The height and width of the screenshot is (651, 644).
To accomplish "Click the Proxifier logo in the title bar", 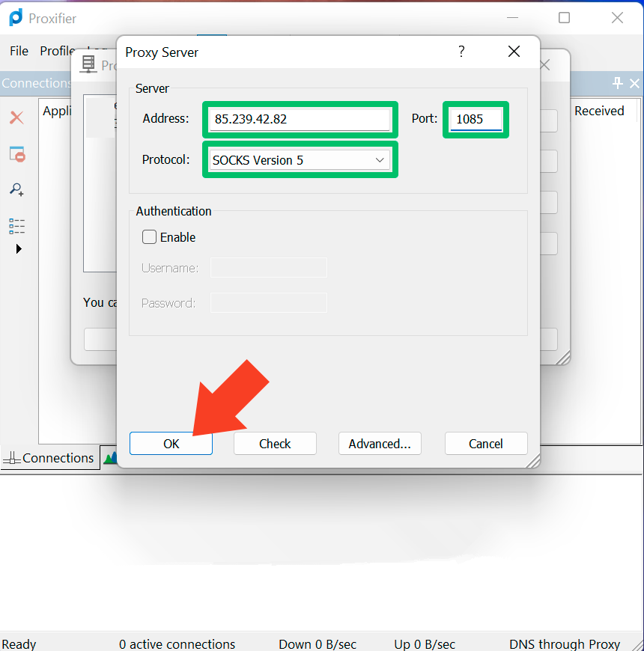I will tap(16, 18).
